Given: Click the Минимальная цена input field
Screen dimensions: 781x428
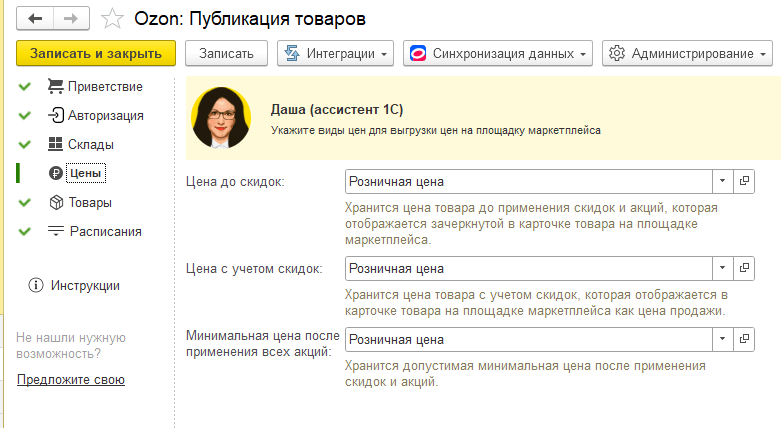Looking at the screenshot, I should (528, 339).
